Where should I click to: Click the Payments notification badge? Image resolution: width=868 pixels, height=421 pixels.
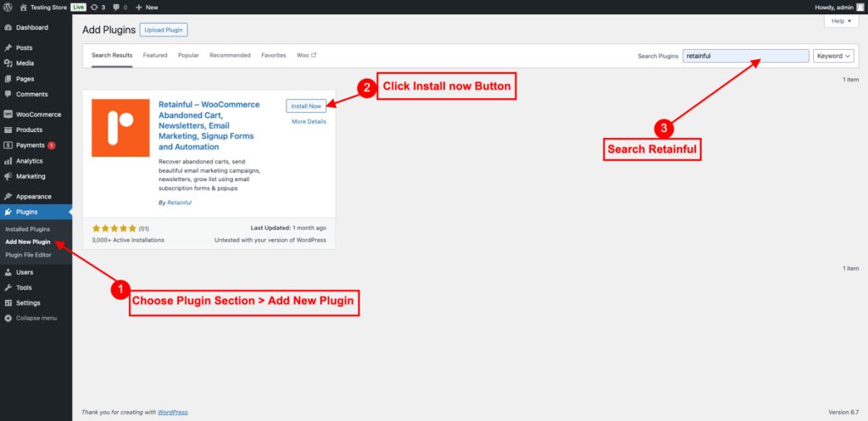[52, 146]
